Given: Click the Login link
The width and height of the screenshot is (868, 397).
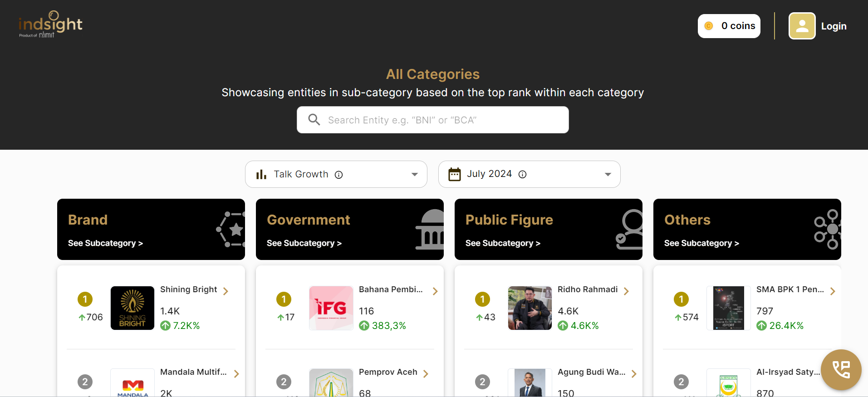Looking at the screenshot, I should (x=834, y=26).
